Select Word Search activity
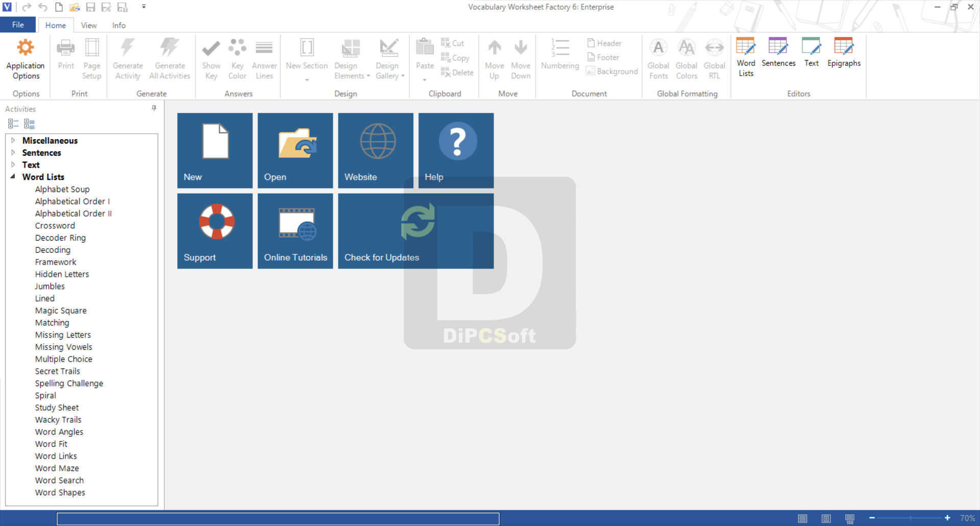Screen dimensions: 980x526 (x=59, y=481)
